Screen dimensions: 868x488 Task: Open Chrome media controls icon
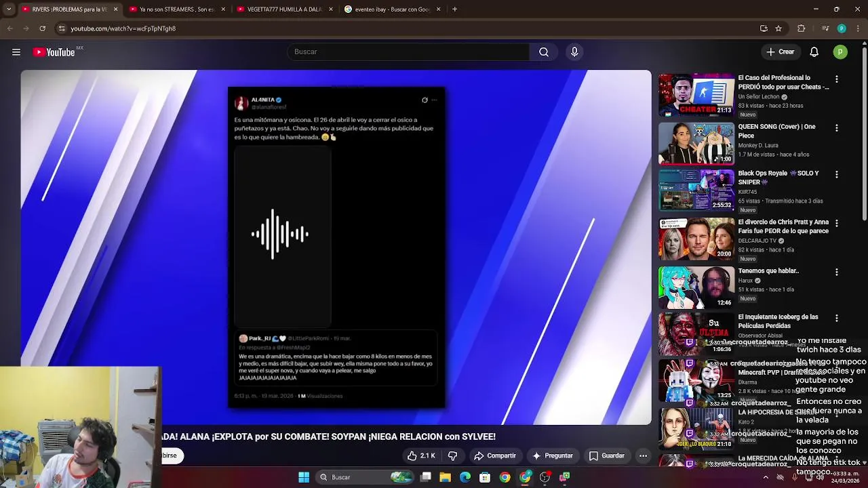tap(825, 28)
